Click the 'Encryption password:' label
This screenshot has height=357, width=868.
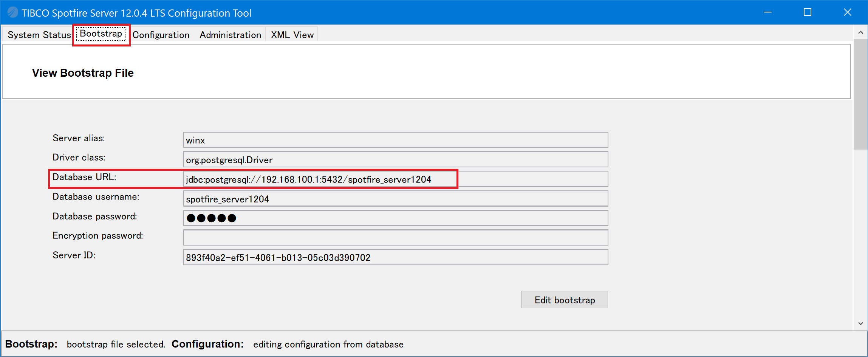pyautogui.click(x=98, y=236)
